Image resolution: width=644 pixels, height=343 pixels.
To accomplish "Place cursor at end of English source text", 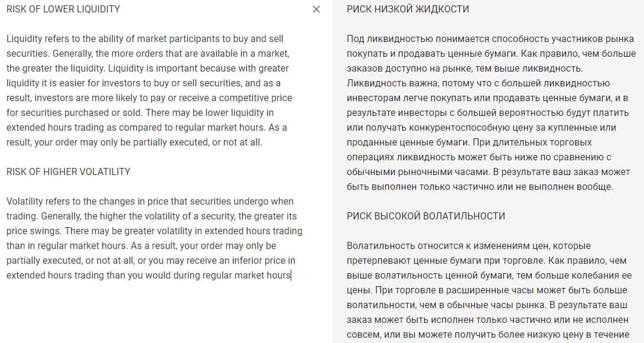I will 291,276.
